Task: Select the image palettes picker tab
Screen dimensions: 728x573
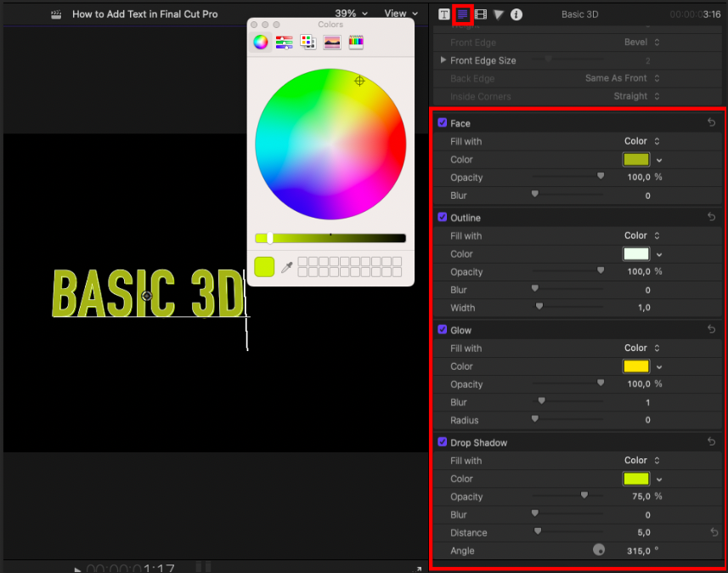Action: 332,43
